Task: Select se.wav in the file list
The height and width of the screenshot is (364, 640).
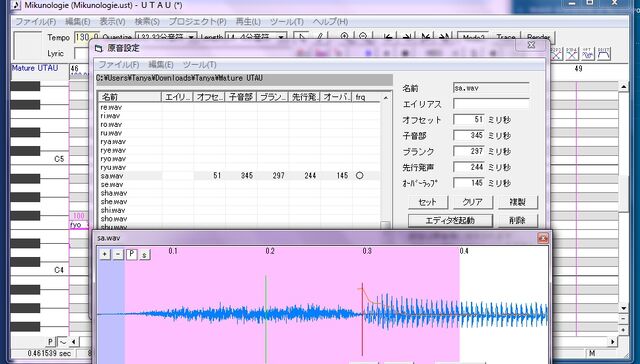Action: click(111, 184)
